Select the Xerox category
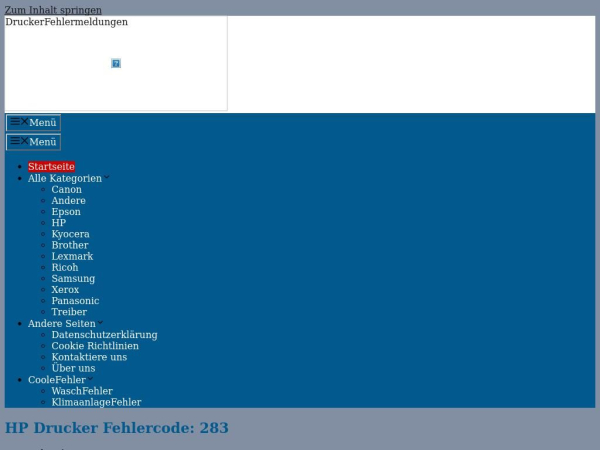The width and height of the screenshot is (600, 450). click(65, 289)
